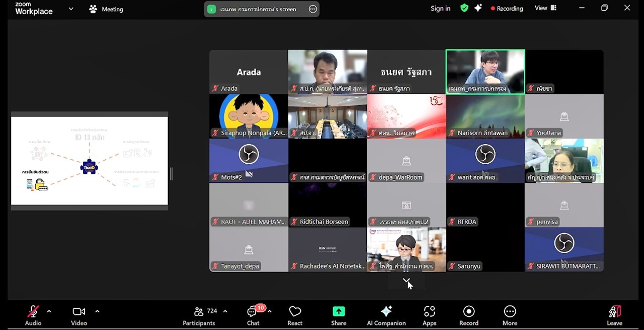Screen dimensions: 644x330
Task: Click the AI Companion sparkle icon in the title bar
Action: pos(478,8)
